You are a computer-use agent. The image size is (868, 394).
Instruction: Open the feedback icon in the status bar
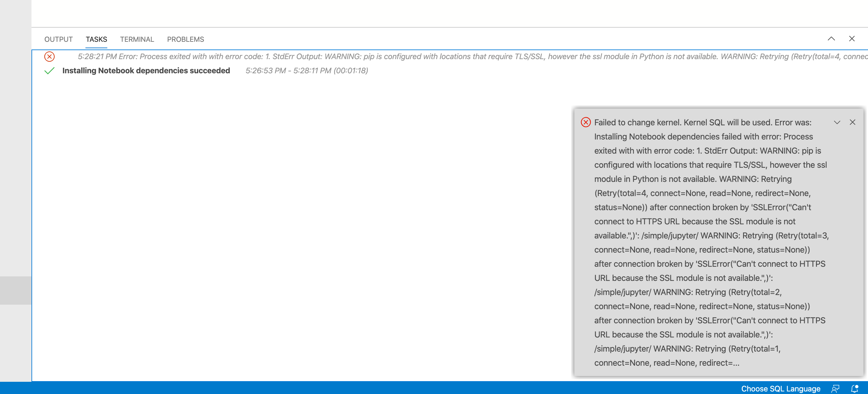tap(836, 388)
